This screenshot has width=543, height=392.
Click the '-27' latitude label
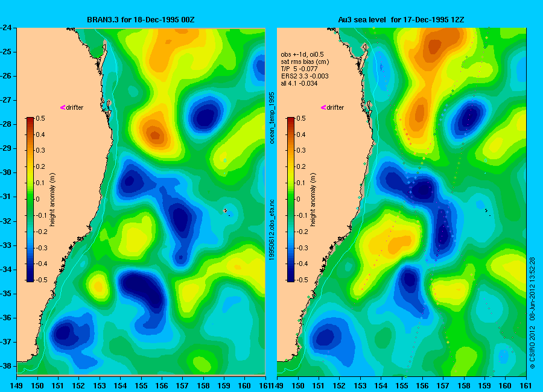(x=6, y=100)
